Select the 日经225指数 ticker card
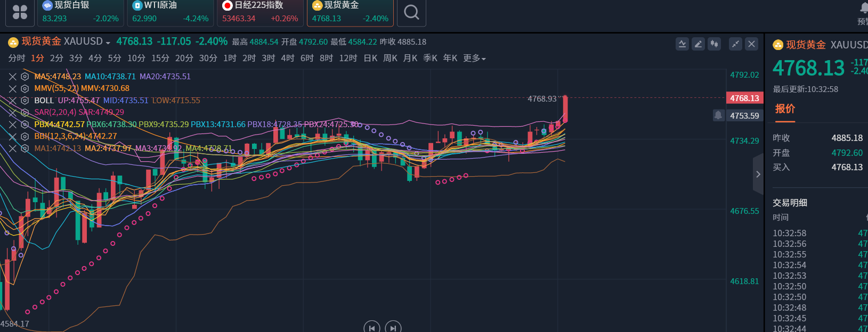 [x=261, y=12]
